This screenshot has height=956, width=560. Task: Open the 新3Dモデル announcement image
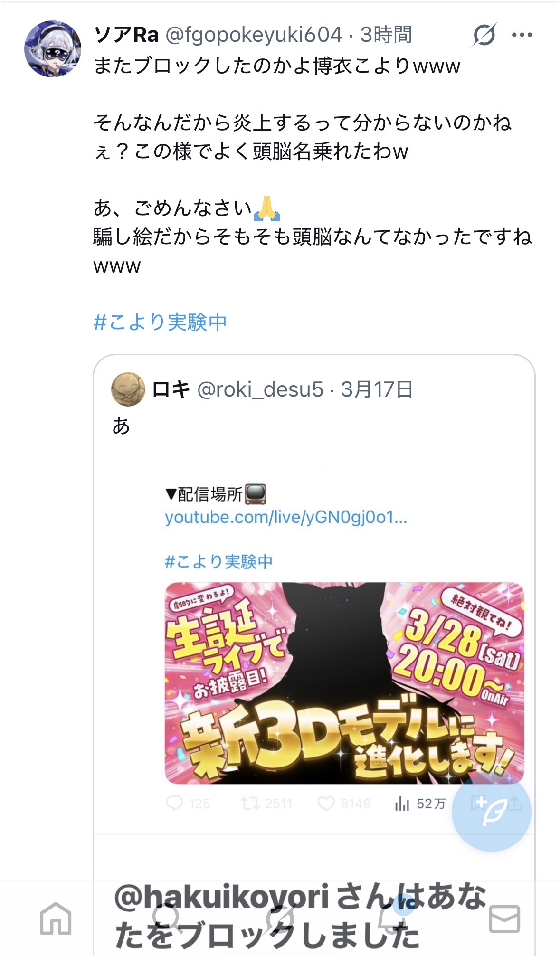point(344,683)
